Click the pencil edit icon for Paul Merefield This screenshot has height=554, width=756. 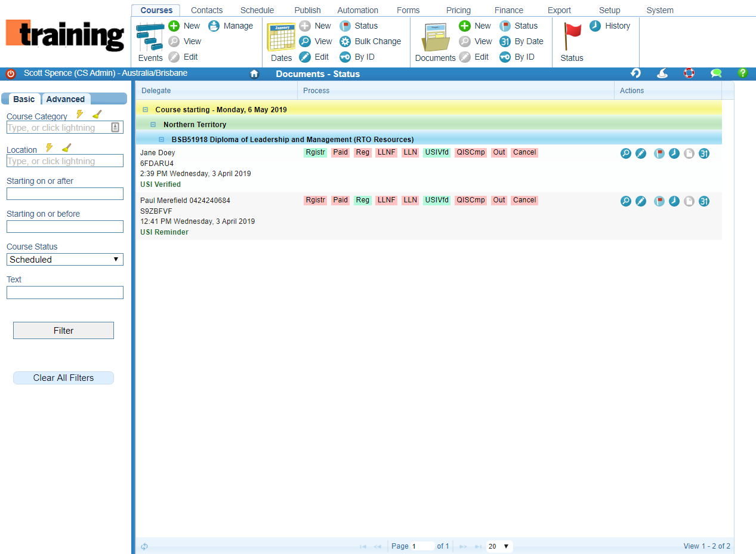[x=641, y=201]
